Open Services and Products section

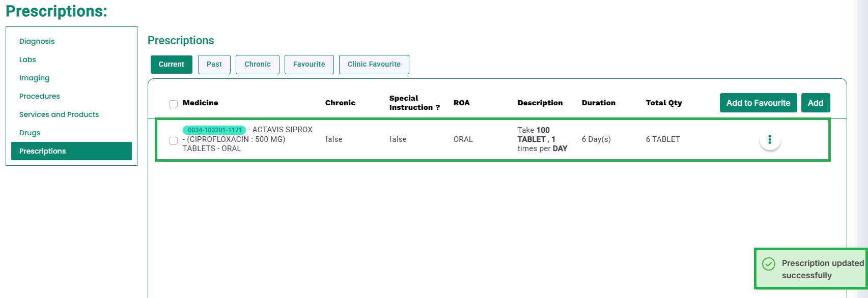tap(59, 114)
